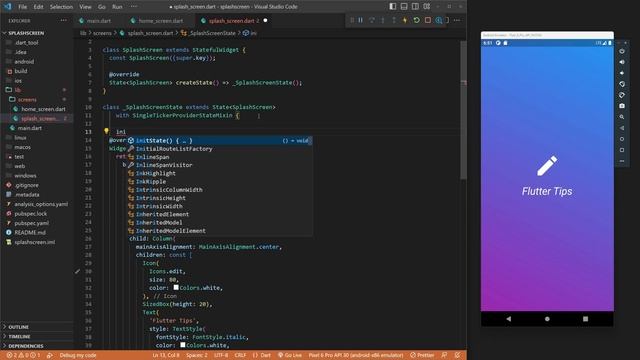Click emulator zoom magnifier icon
Image resolution: width=640 pixels, height=360 pixels.
[x=622, y=117]
